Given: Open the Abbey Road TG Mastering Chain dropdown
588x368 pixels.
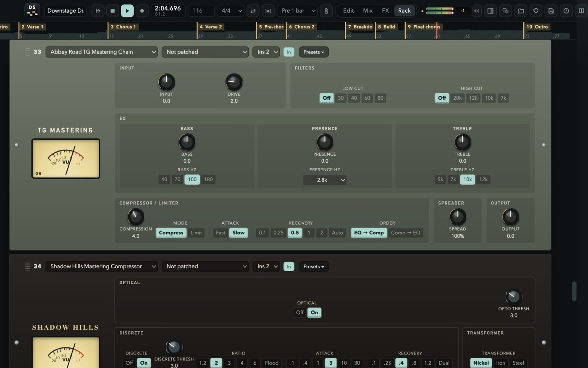Looking at the screenshot, I should click(102, 52).
